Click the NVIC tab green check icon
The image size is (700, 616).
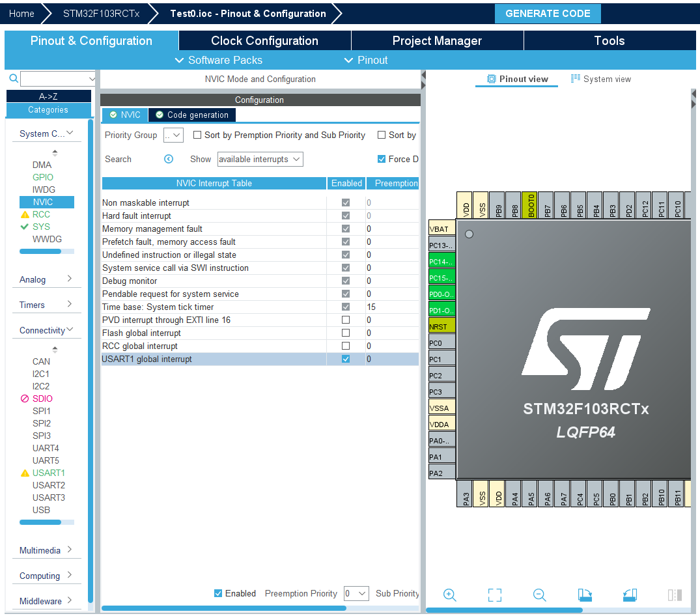click(x=113, y=115)
